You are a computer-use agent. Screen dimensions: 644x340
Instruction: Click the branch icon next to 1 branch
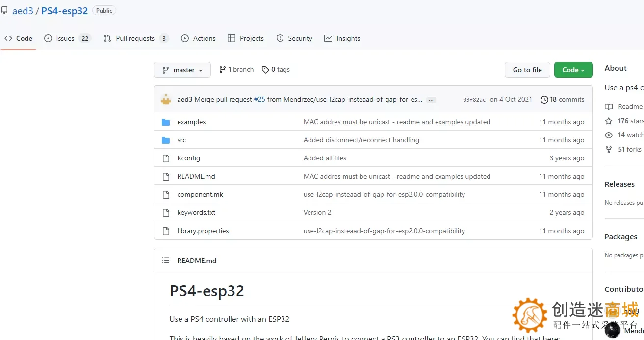[223, 70]
